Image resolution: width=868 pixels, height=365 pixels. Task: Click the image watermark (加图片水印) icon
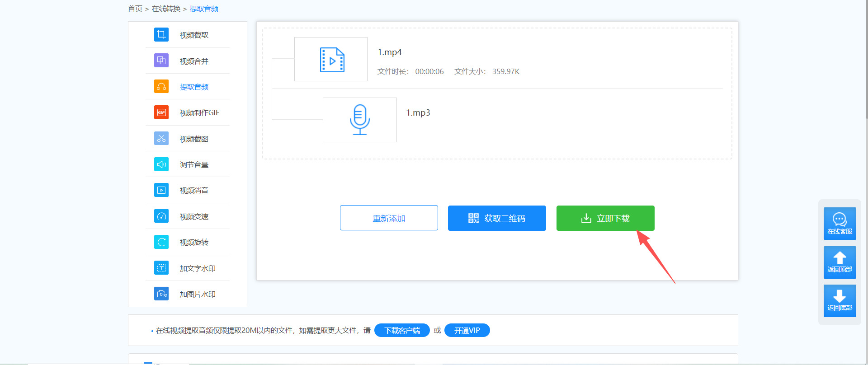[161, 294]
